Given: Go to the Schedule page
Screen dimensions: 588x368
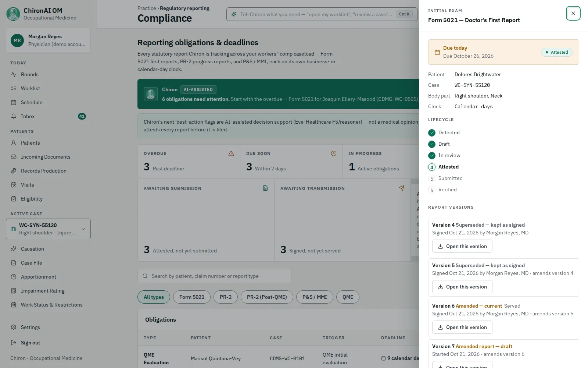Looking at the screenshot, I should [x=48, y=102].
